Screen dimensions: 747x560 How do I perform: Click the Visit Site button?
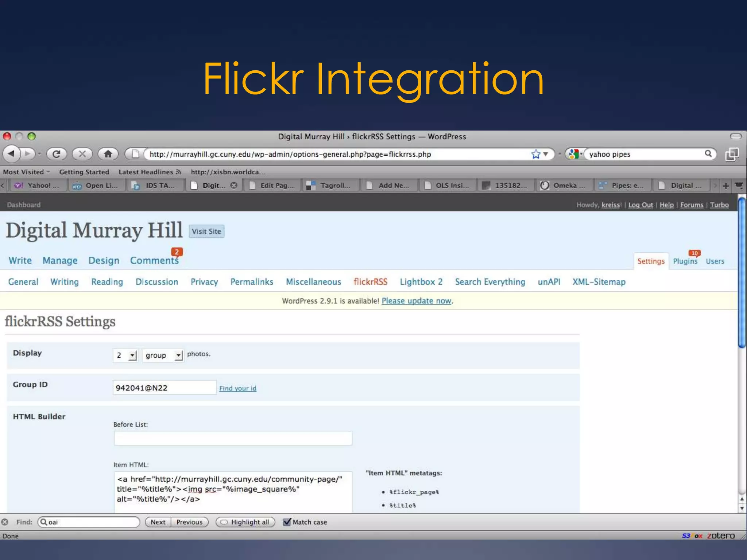(206, 231)
